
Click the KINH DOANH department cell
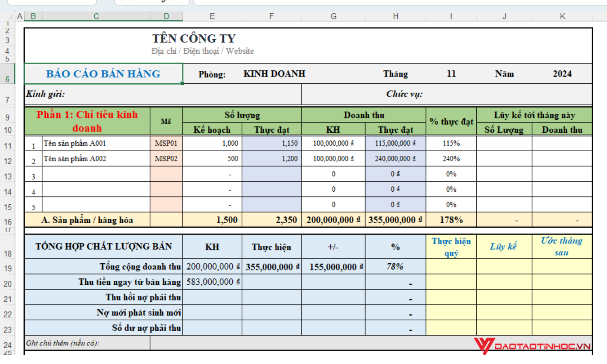[274, 74]
